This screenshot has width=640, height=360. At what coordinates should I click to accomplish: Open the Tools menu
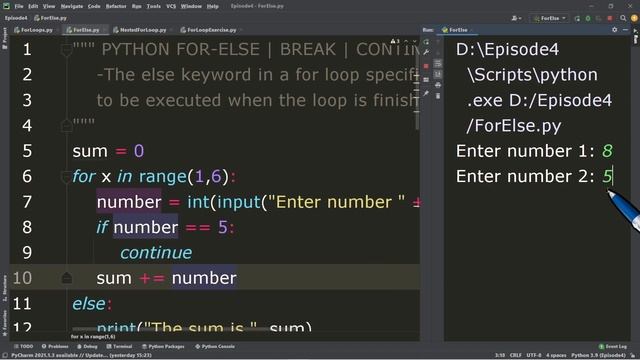pyautogui.click(x=153, y=6)
